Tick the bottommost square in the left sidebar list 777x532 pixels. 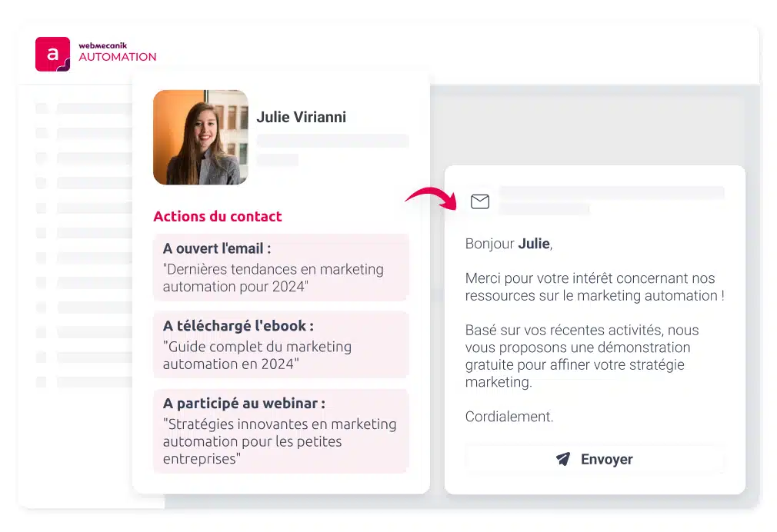(42, 382)
